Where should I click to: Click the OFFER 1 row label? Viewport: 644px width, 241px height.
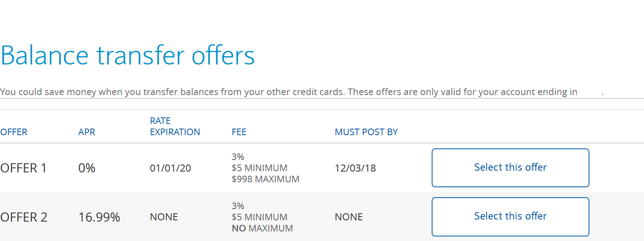24,168
